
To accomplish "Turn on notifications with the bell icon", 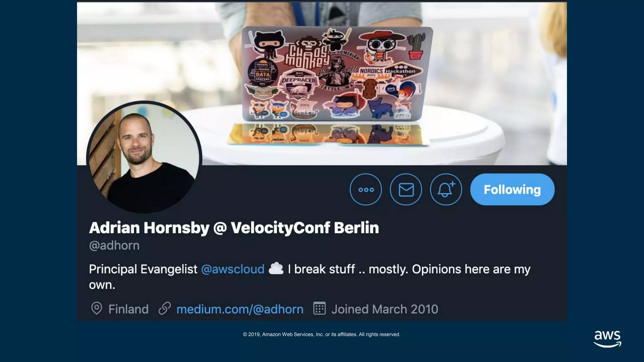I will pos(446,189).
